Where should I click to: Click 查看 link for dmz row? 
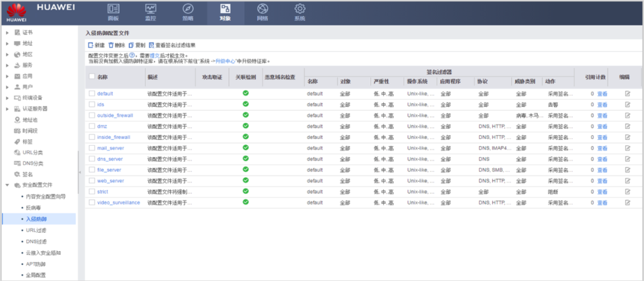pos(602,126)
